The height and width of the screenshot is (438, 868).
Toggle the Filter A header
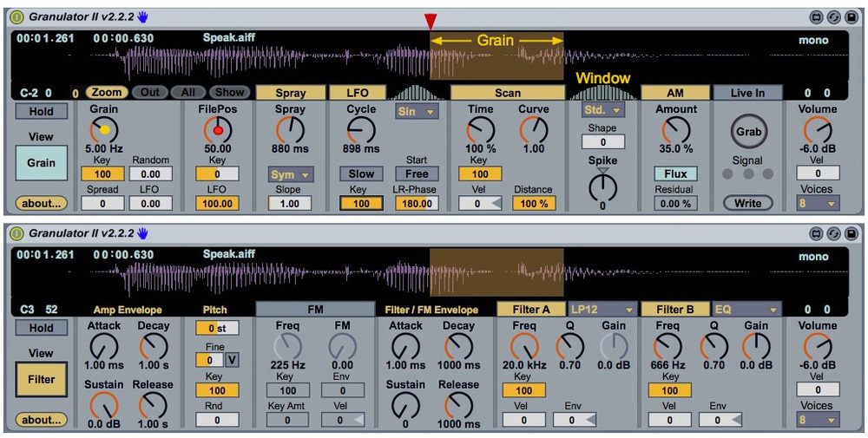pos(531,309)
